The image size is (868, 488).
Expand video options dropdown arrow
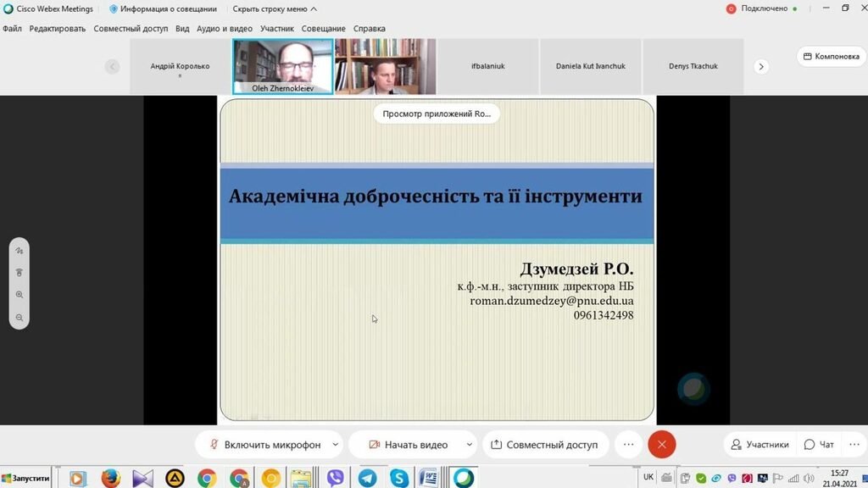point(469,445)
